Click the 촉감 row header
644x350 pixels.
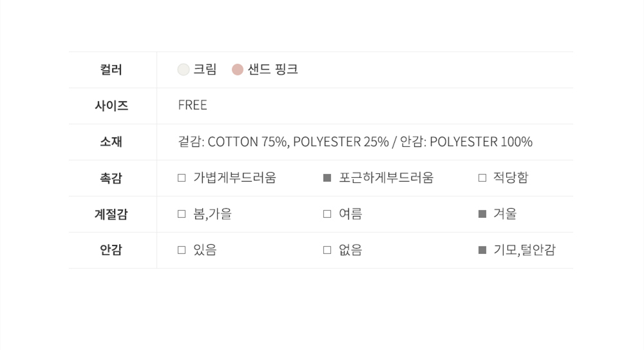(111, 178)
